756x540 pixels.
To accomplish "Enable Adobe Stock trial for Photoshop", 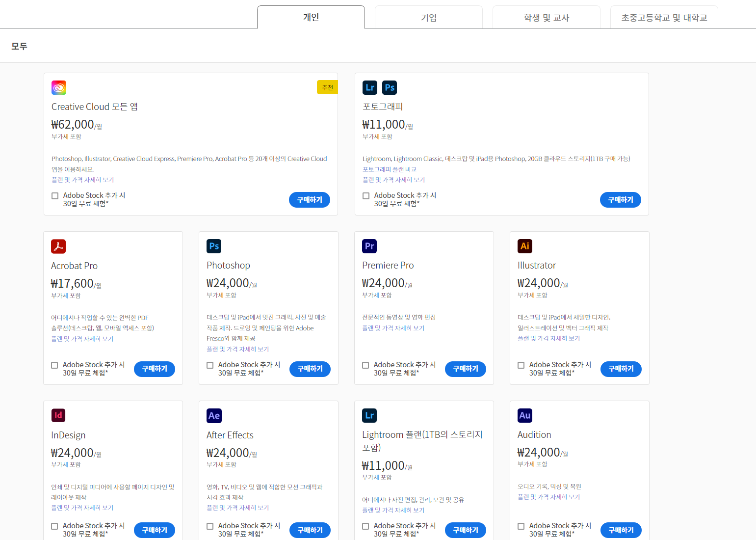I will coord(210,365).
